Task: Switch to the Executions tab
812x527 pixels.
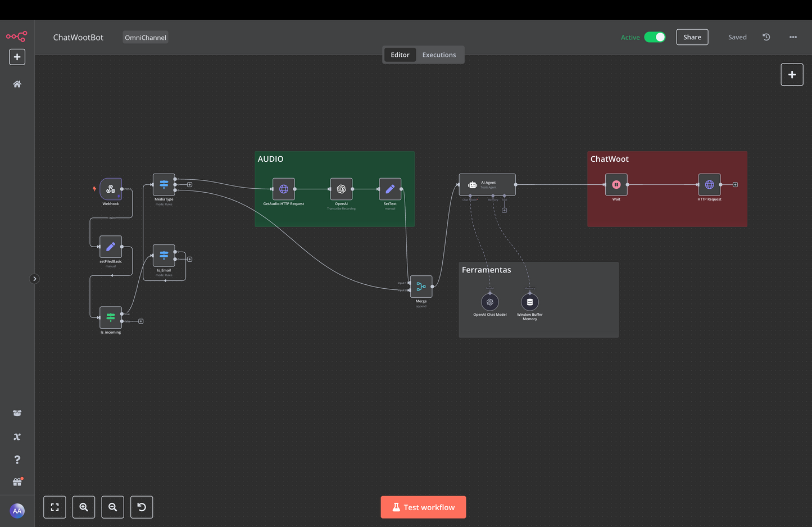Action: [439, 55]
